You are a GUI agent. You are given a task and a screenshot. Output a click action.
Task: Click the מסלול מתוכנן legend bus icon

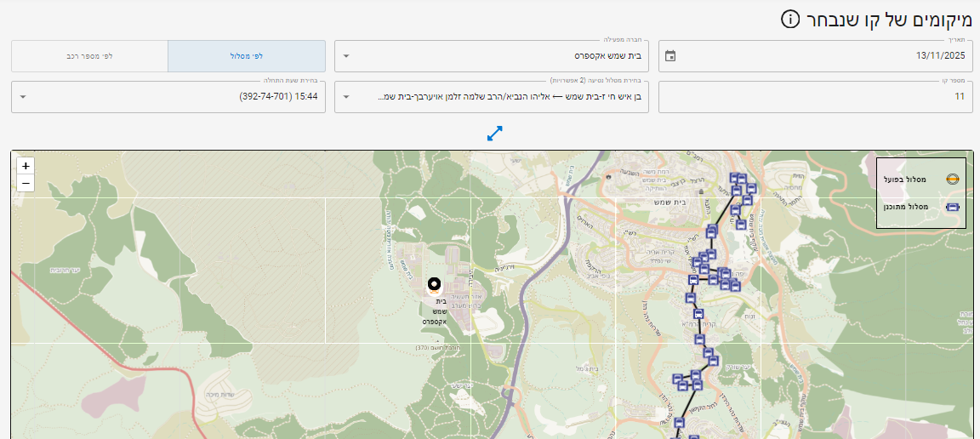pos(953,207)
